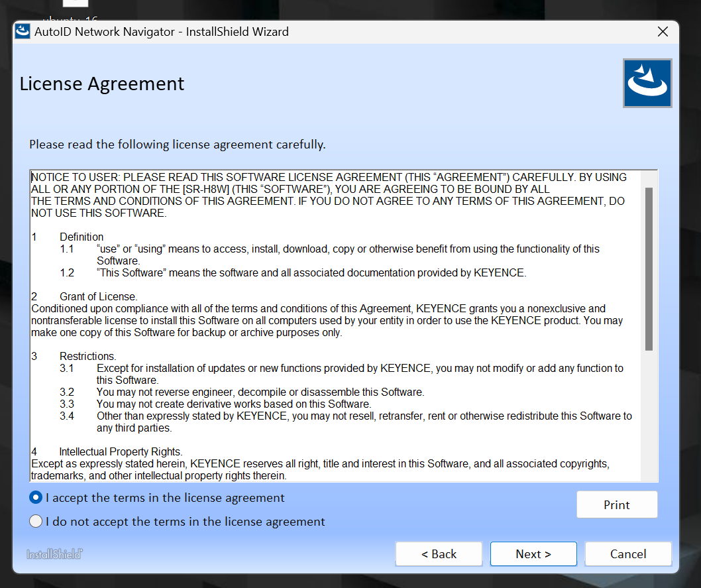Click the Print button

616,505
